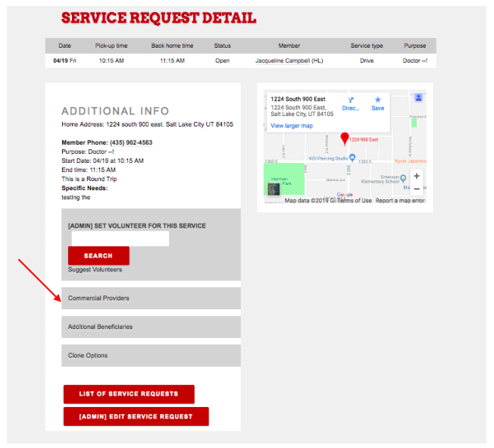Click the member phone number (435) 962-4563
This screenshot has width=494, height=448.
[x=131, y=143]
